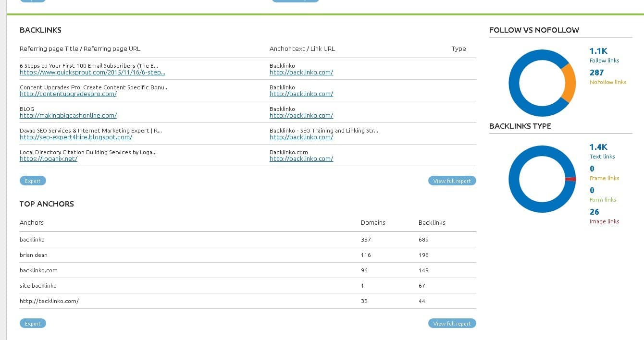Click the 67 backlinks value

click(x=422, y=286)
